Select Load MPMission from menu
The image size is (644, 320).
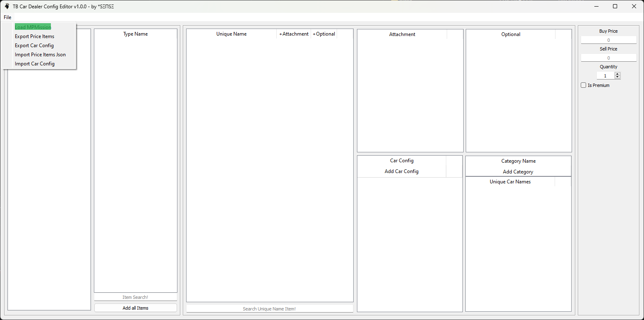pos(33,27)
